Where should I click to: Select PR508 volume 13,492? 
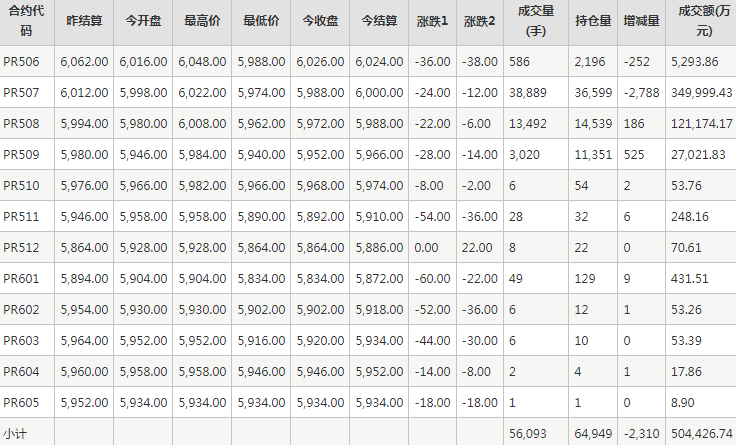528,123
